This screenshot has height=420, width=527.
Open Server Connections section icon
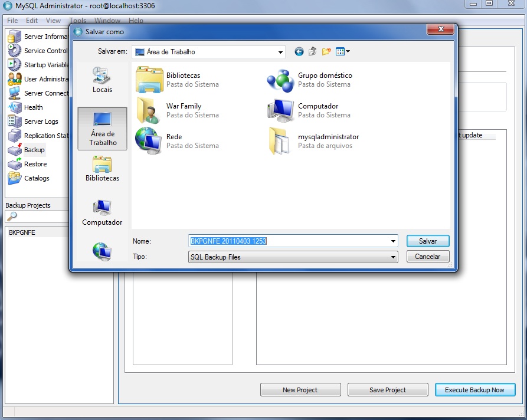point(14,93)
